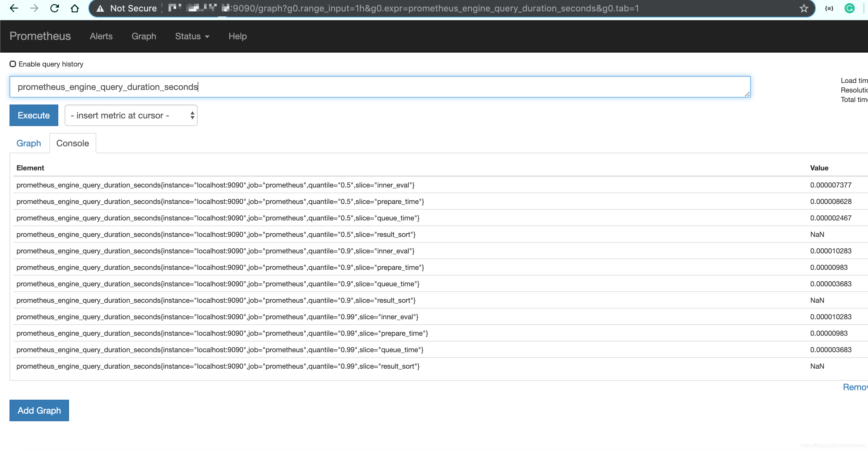The width and height of the screenshot is (868, 451).
Task: Select the quantile 0.9 result_sort row
Action: pyautogui.click(x=441, y=301)
